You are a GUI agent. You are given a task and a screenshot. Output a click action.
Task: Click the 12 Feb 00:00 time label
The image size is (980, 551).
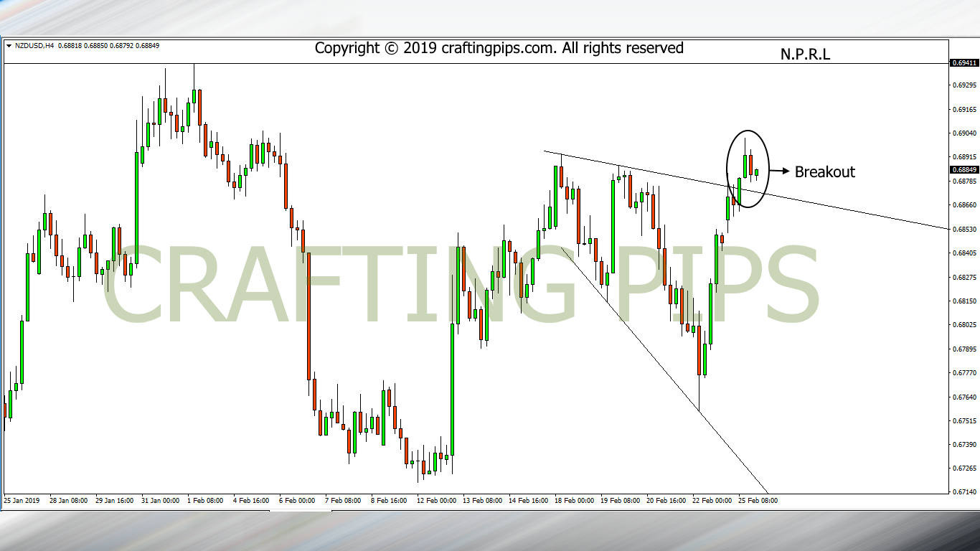pyautogui.click(x=436, y=500)
